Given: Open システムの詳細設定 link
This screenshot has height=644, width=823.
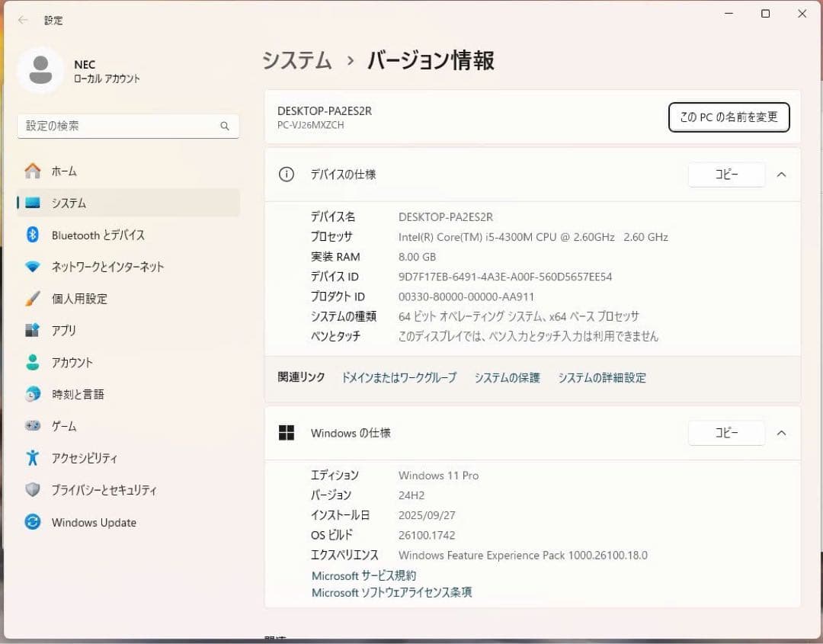Looking at the screenshot, I should pyautogui.click(x=602, y=377).
